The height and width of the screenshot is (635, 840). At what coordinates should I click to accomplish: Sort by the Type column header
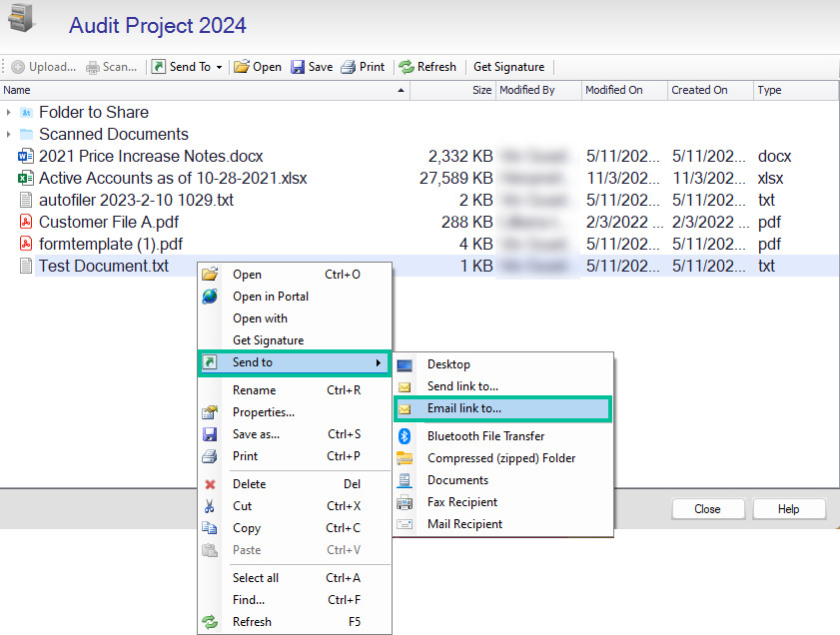coord(796,91)
